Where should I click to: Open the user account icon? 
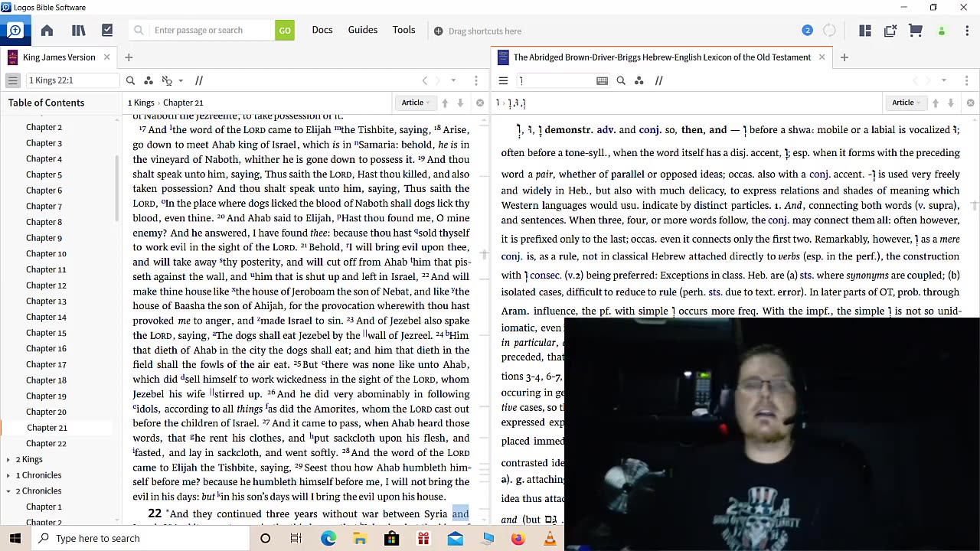point(942,31)
